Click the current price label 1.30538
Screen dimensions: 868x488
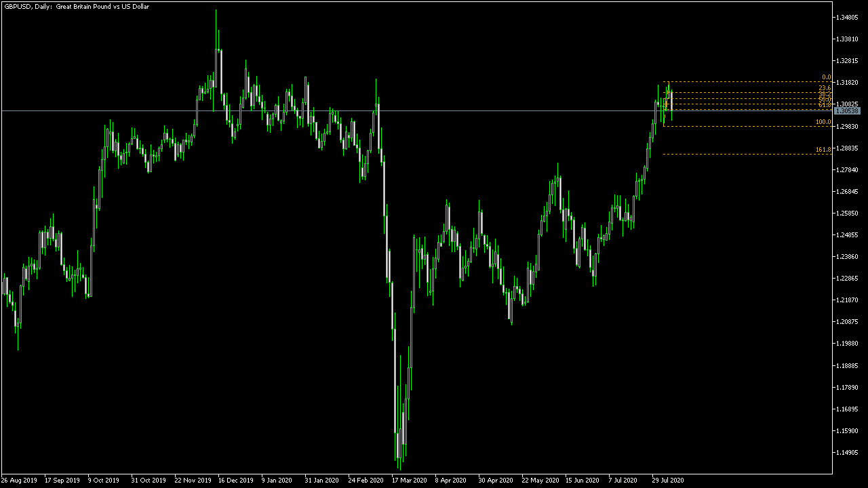coord(848,110)
